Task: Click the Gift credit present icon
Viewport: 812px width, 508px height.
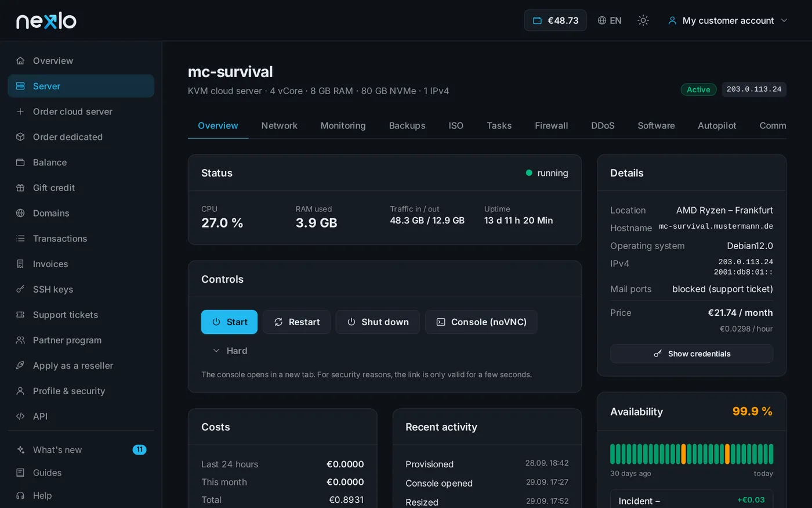Action: pyautogui.click(x=20, y=188)
